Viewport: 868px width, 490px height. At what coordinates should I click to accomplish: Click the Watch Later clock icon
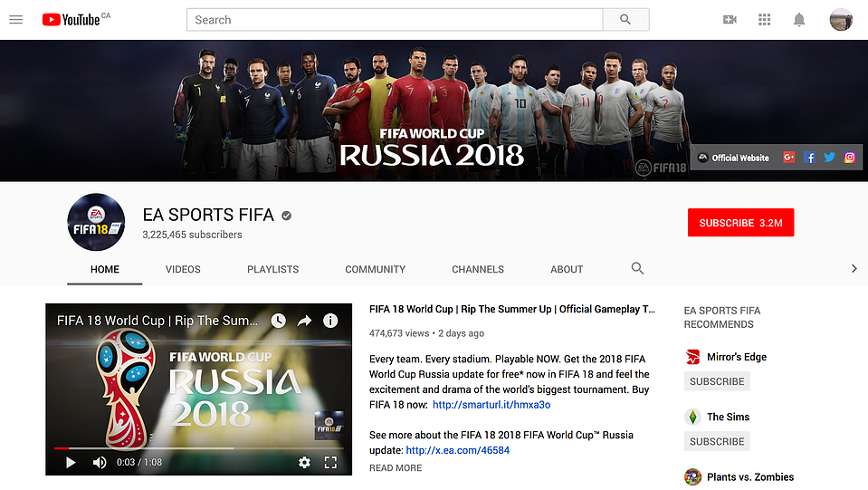[x=278, y=321]
